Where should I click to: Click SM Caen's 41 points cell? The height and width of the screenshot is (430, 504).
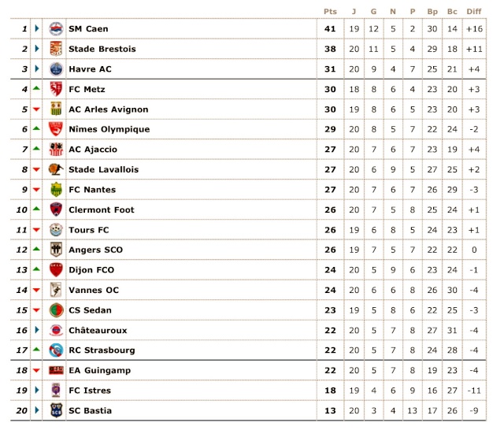[x=330, y=28]
